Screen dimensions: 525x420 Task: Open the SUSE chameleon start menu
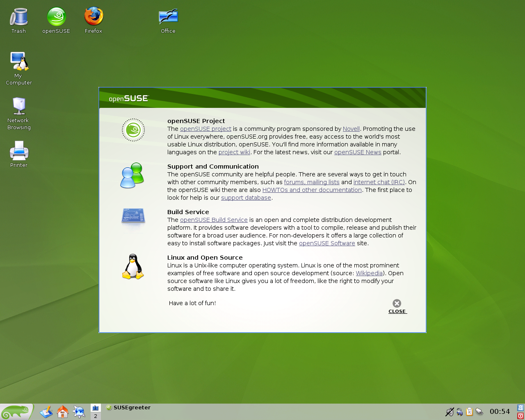point(16,412)
